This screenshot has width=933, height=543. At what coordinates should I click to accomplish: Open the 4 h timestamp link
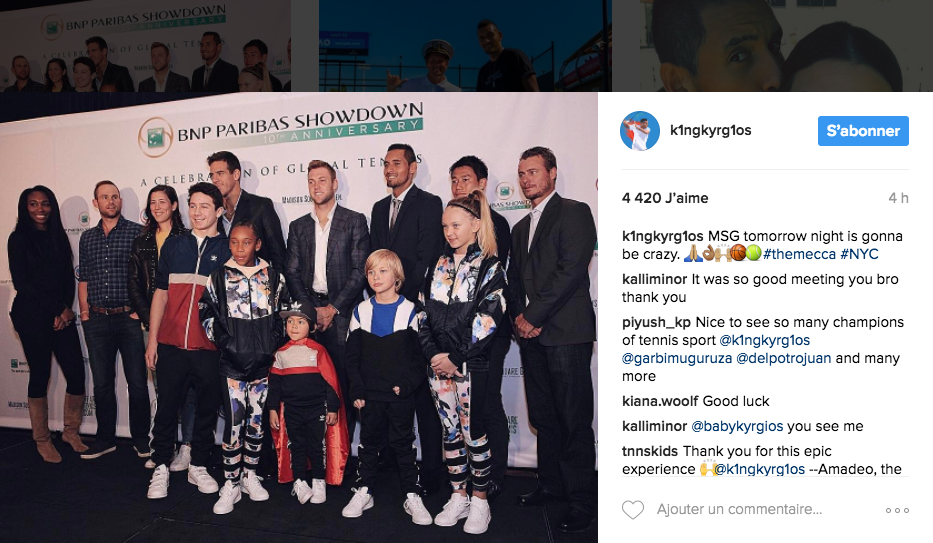[x=898, y=198]
